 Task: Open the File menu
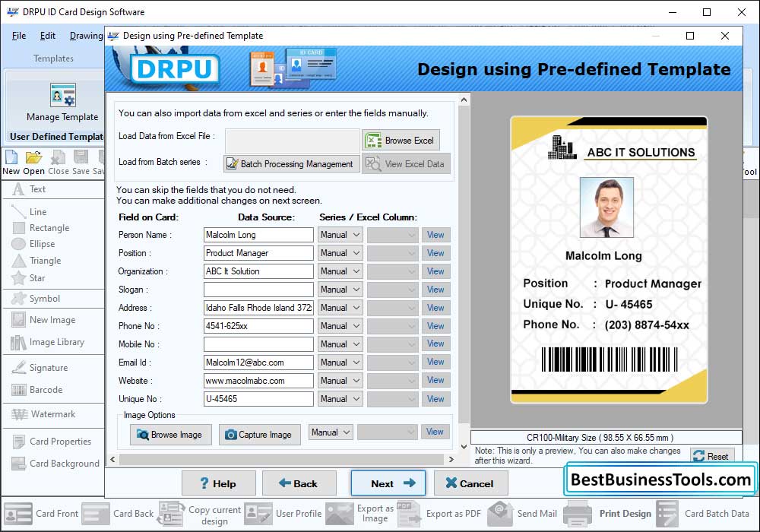[x=19, y=36]
